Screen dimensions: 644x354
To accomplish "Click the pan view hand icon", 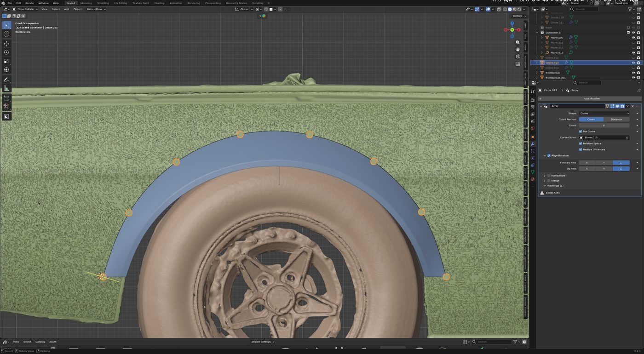I will 517,49.
